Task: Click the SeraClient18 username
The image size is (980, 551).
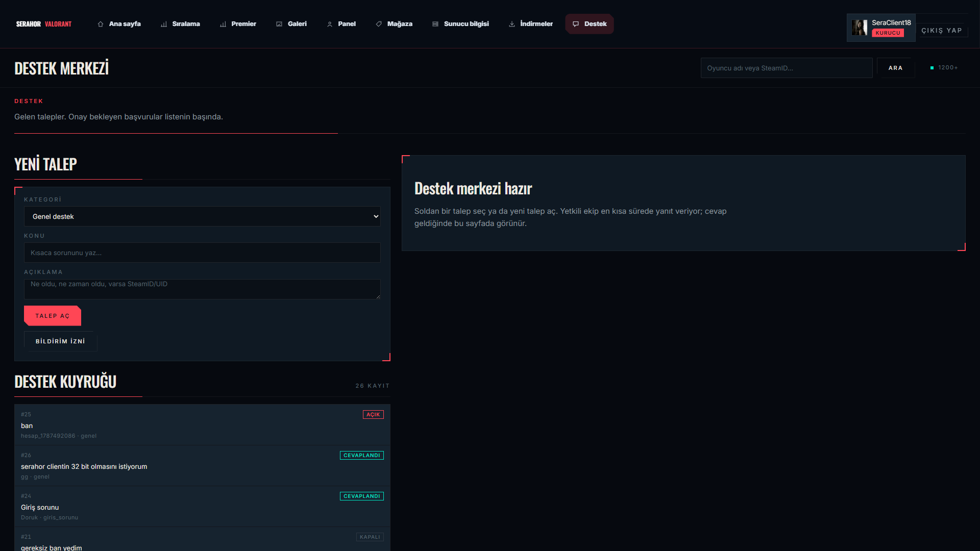Action: click(891, 22)
